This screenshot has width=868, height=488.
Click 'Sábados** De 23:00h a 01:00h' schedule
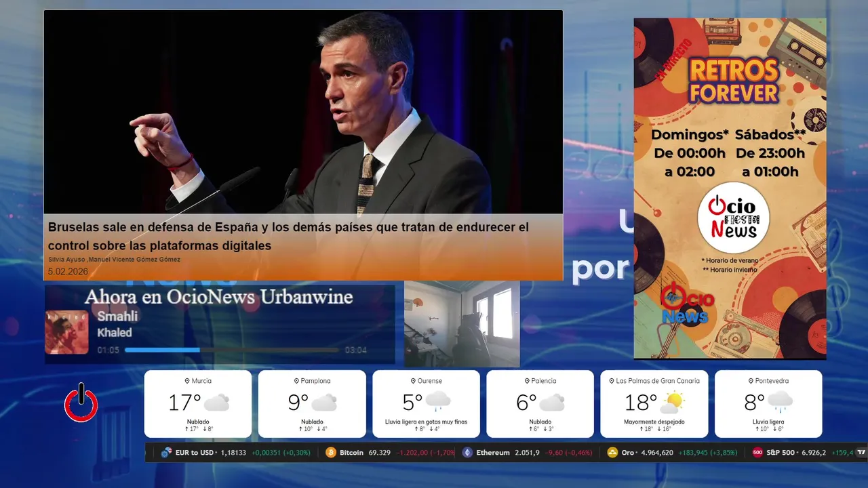[770, 153]
